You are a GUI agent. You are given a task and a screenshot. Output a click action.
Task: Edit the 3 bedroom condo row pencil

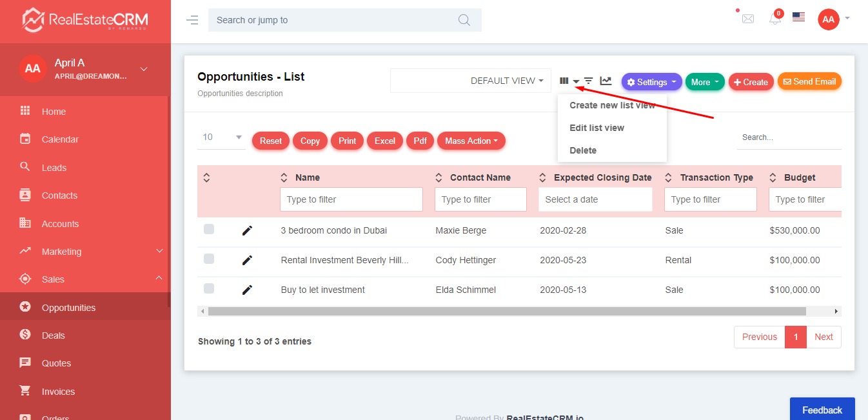(x=247, y=230)
